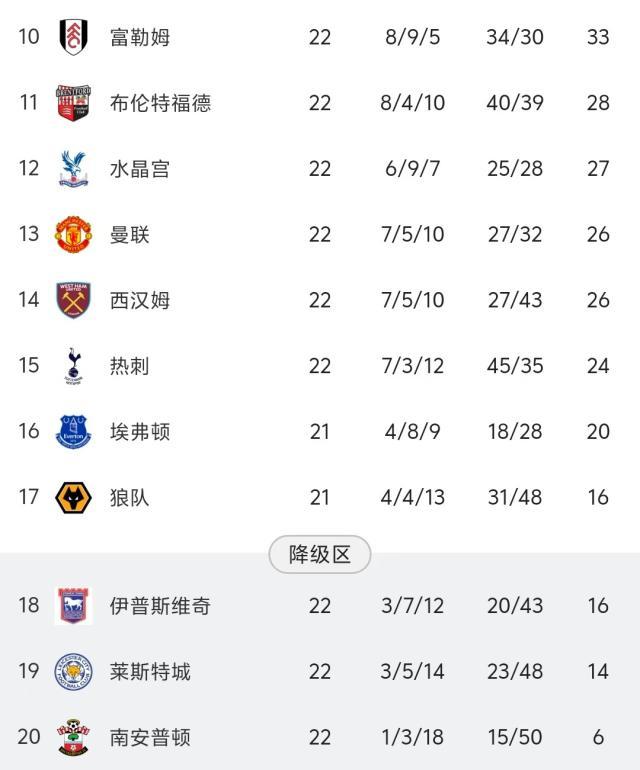Open the 富勒姆 team name link

pyautogui.click(x=140, y=38)
